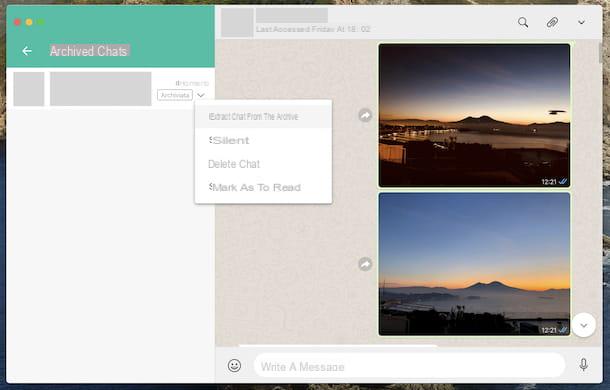Screen dimensions: 610x390
Task: Click the Write A Message field
Action: (x=409, y=365)
